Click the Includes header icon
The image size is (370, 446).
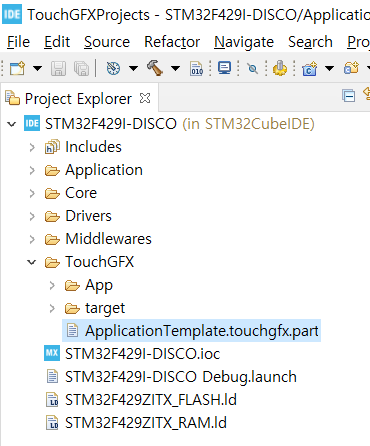coord(52,147)
